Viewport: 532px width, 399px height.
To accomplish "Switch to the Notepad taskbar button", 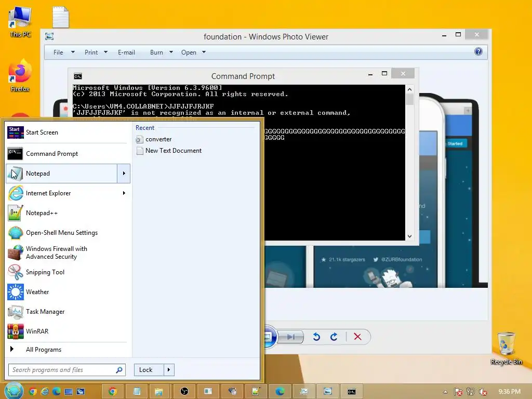I will pyautogui.click(x=137, y=392).
